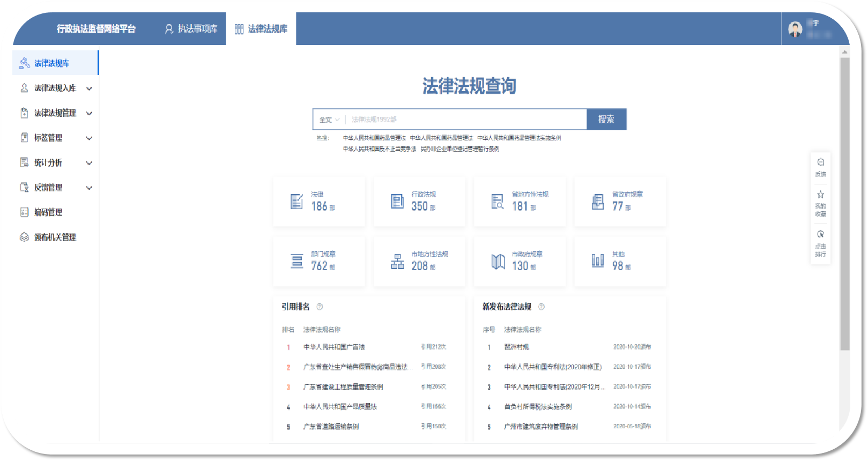This screenshot has width=868, height=461.
Task: Click the 搜索 search button
Action: tap(606, 120)
